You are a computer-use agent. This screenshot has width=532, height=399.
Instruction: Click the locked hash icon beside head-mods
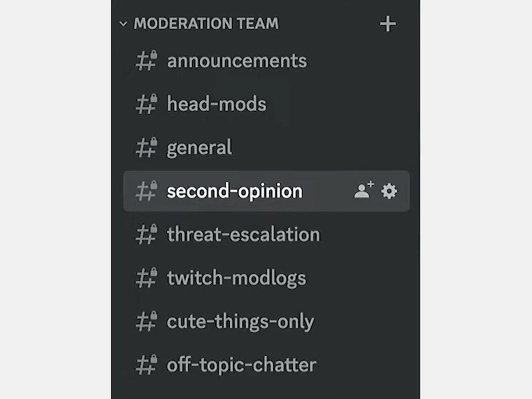tap(146, 104)
